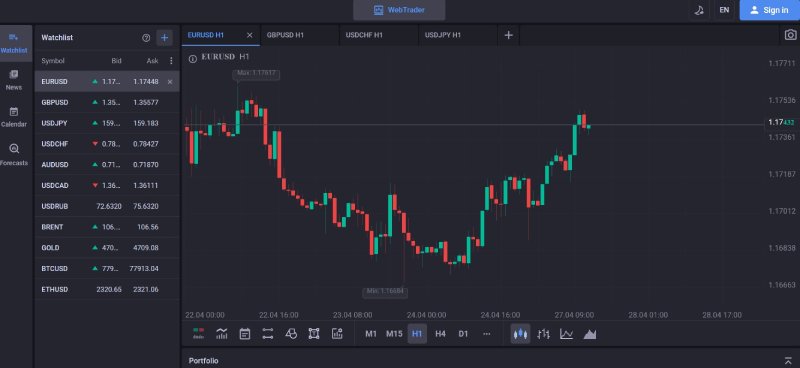Select area chart type

pyautogui.click(x=590, y=334)
